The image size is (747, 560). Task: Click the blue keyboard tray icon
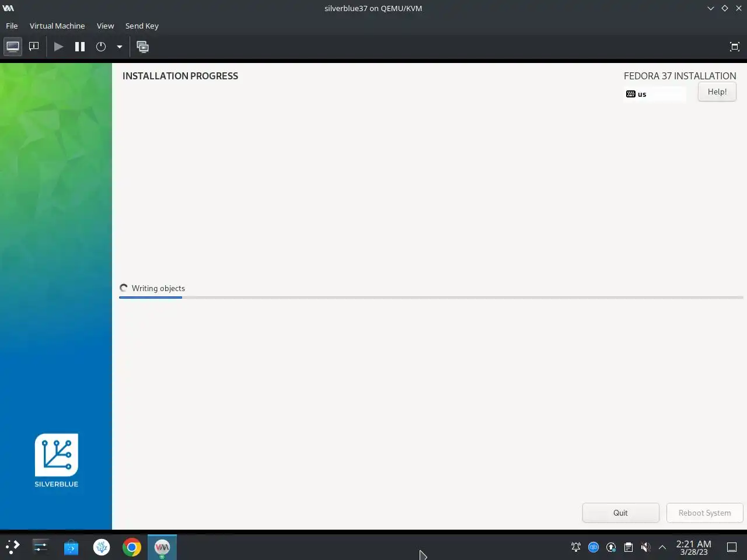point(594,547)
